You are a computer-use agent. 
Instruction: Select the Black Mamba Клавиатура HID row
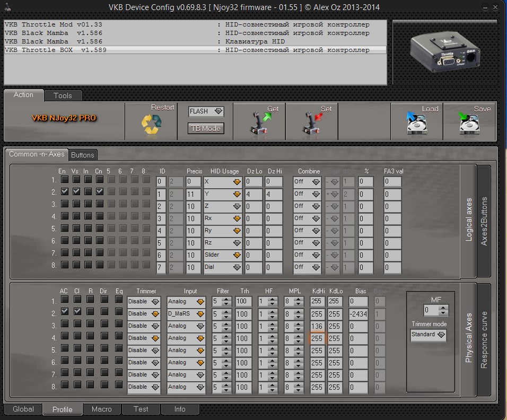tap(195, 42)
